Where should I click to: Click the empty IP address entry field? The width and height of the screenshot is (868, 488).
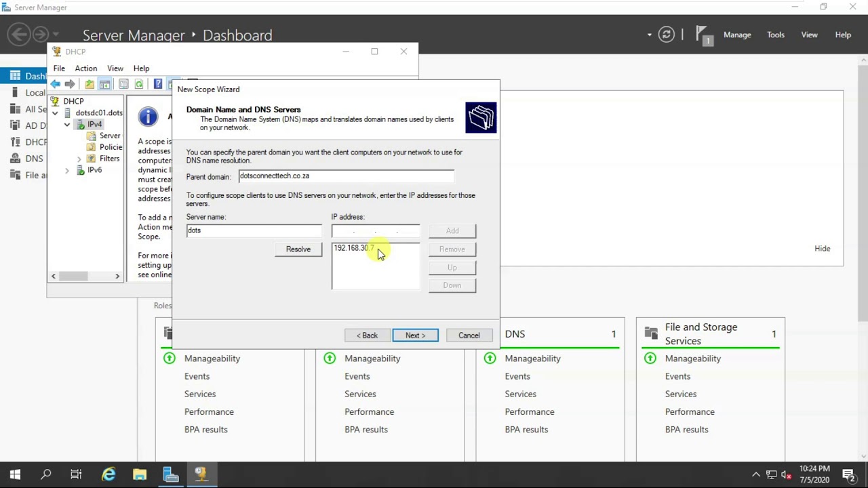click(x=376, y=231)
